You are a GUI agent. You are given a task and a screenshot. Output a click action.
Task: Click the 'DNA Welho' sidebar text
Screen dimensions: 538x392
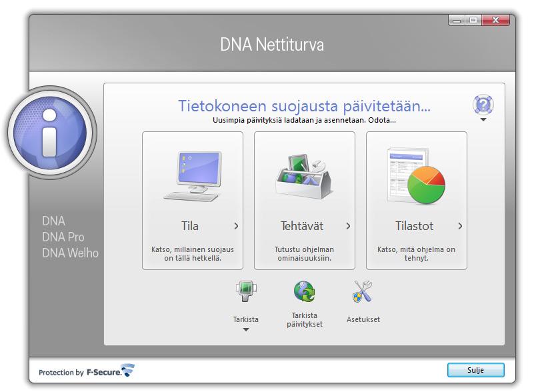pyautogui.click(x=71, y=253)
